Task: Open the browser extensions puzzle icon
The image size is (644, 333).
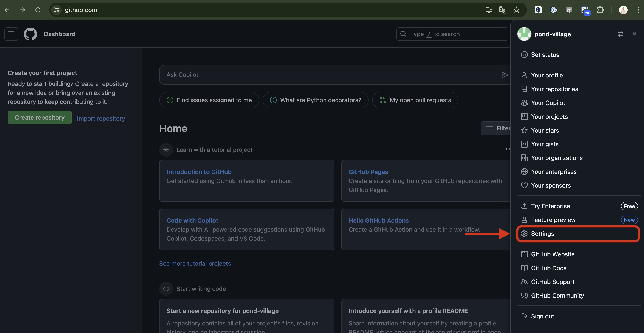Action: click(x=601, y=10)
